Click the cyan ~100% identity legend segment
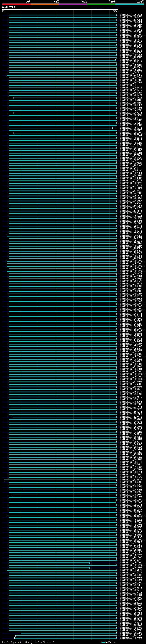 point(130,4)
